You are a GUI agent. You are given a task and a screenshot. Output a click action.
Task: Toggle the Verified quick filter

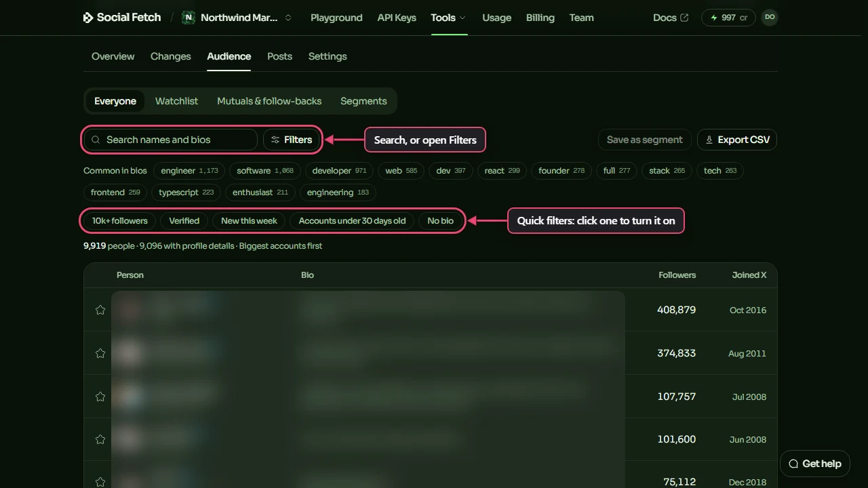point(184,221)
